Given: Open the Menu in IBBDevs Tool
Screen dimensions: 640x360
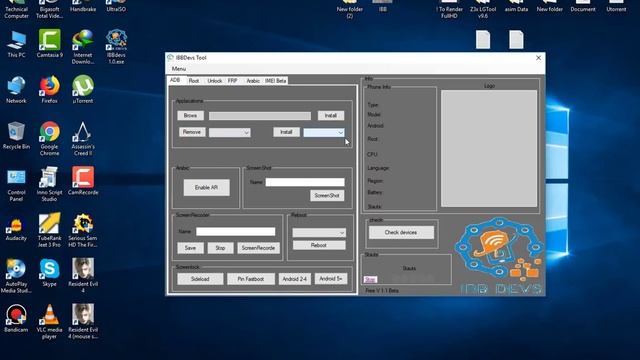Looking at the screenshot, I should point(179,69).
